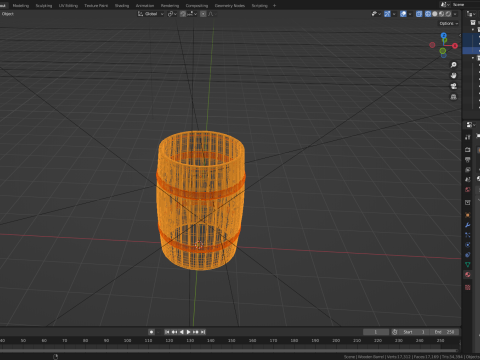The width and height of the screenshot is (480, 360).
Task: Play the animation in reverse
Action: pos(181,332)
